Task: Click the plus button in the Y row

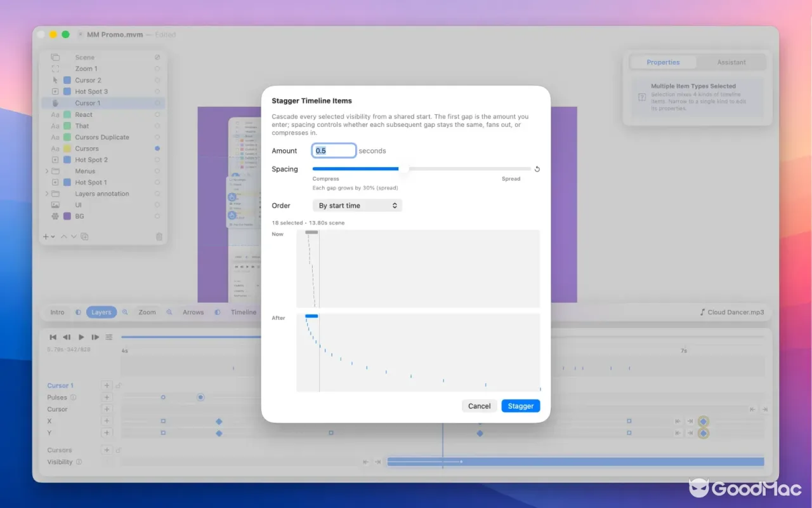Action: coord(107,433)
